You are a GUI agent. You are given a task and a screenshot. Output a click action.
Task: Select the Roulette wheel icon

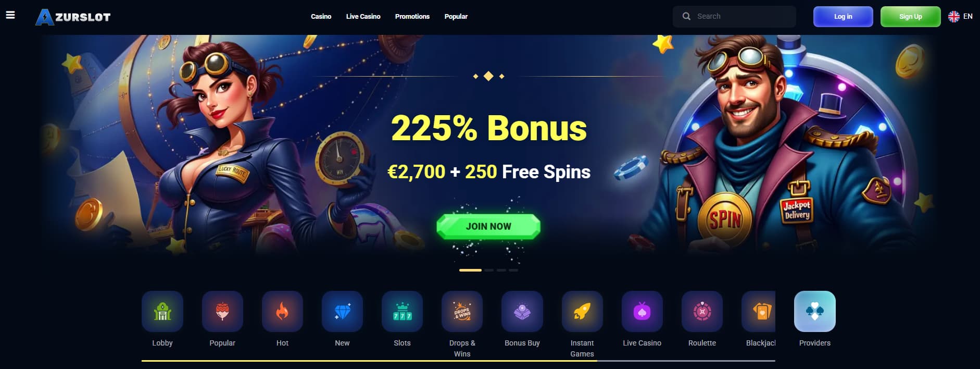702,311
